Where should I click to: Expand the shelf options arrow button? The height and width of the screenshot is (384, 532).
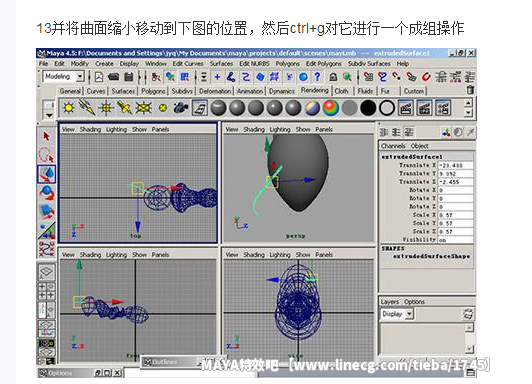point(49,115)
